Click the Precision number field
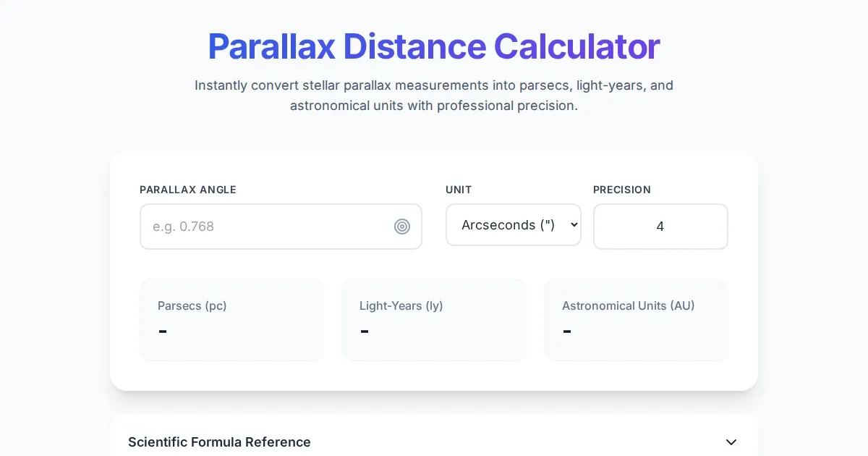Viewport: 868px width, 456px height. [x=660, y=227]
